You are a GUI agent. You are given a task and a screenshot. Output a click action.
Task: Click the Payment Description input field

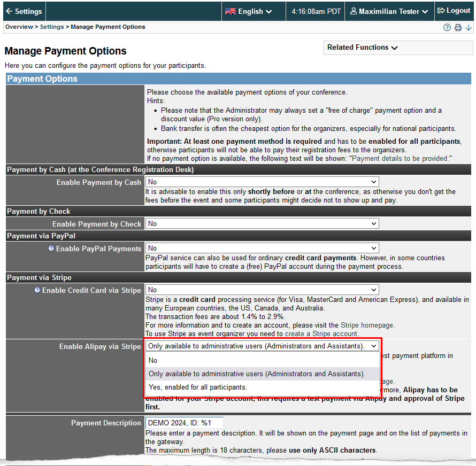[x=185, y=423]
